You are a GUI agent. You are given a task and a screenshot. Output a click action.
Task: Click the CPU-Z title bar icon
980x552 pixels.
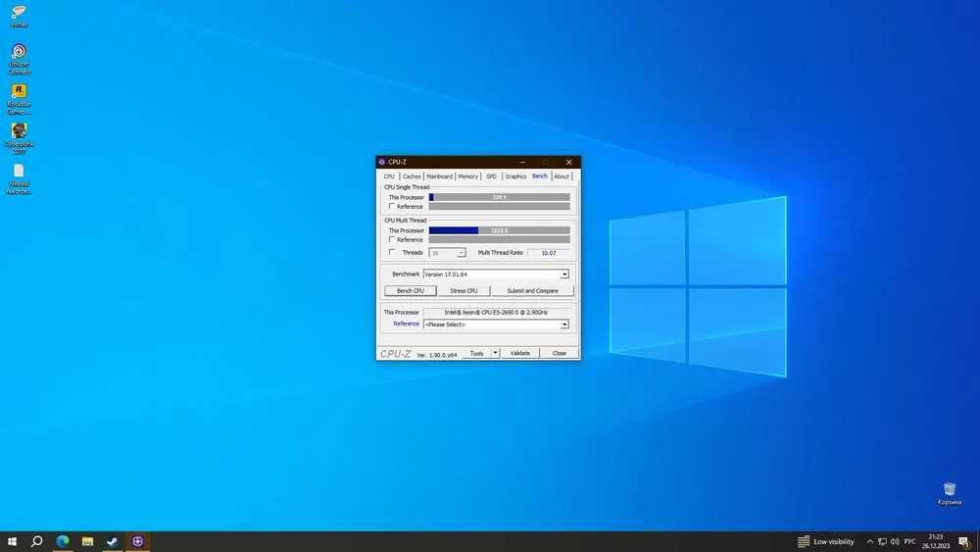(x=382, y=162)
